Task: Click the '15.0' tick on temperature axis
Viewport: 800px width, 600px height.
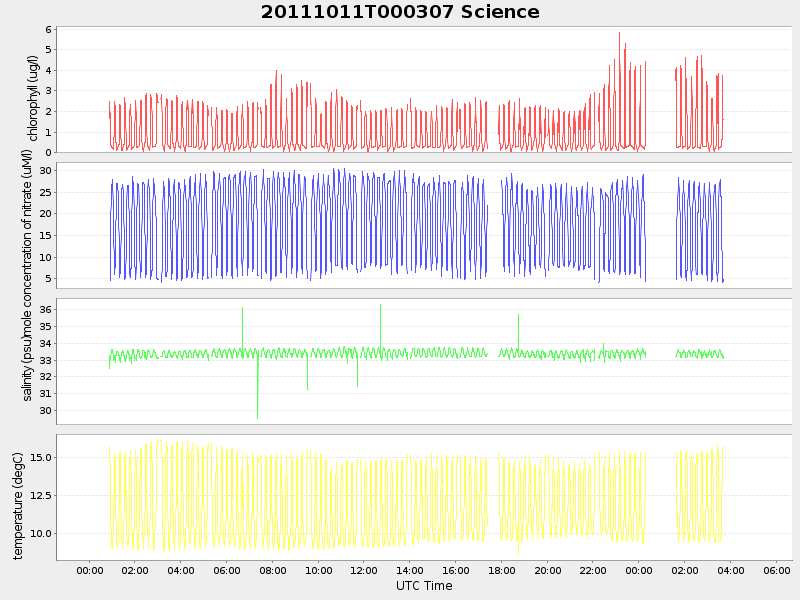Action: 40,457
